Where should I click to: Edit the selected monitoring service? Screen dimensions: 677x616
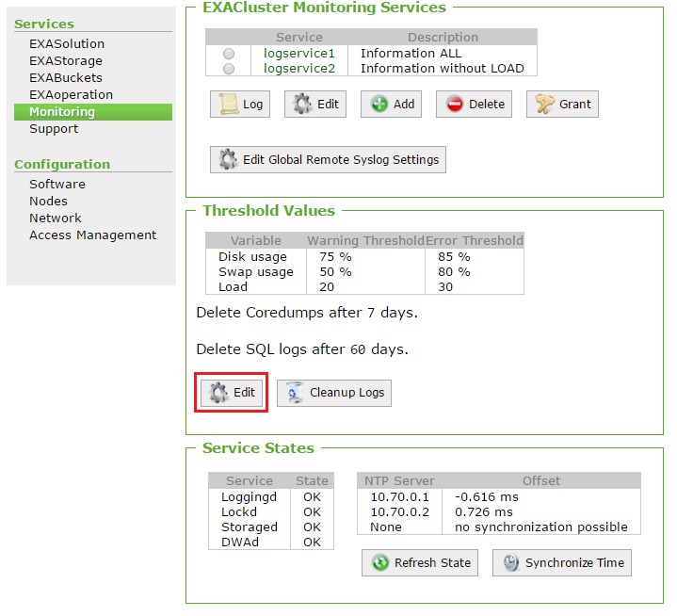[315, 105]
